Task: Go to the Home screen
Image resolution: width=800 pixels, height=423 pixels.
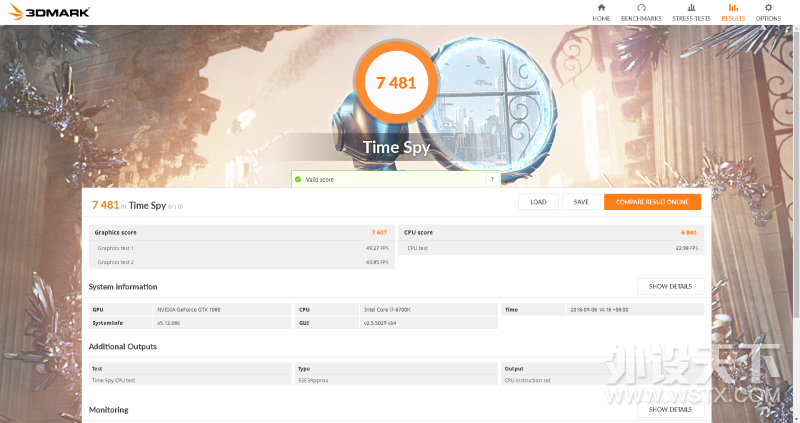Action: pyautogui.click(x=601, y=13)
